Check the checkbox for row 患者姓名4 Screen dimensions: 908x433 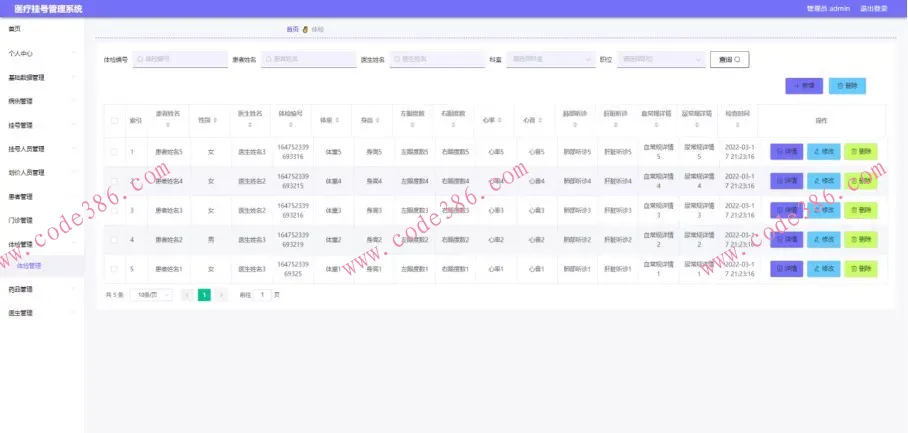114,181
